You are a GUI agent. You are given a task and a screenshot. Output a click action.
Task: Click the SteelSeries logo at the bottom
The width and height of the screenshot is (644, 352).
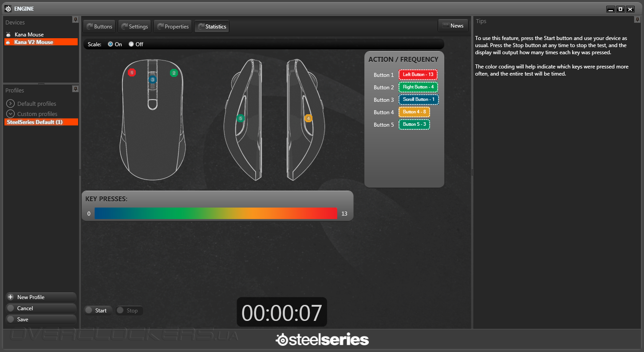click(322, 340)
